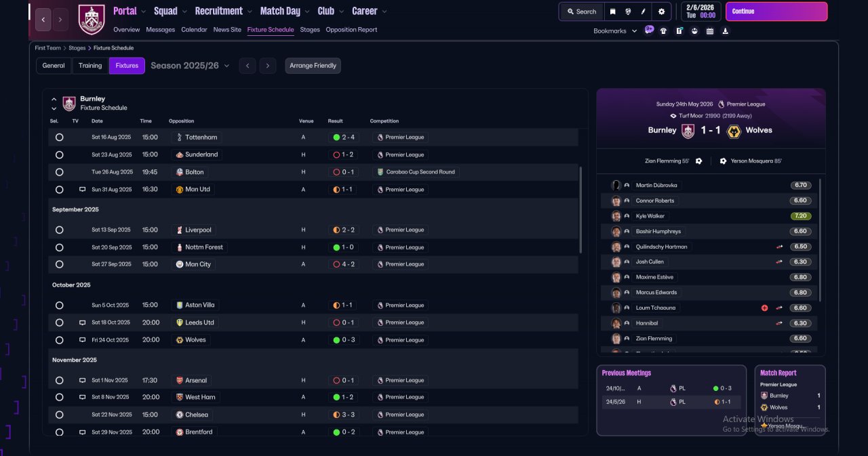Collapse Burnley schedule with the up chevron

click(54, 99)
